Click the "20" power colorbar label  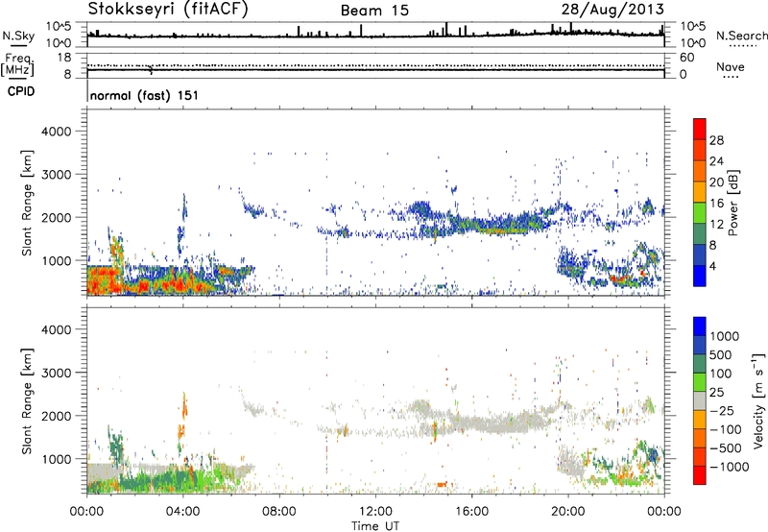716,182
